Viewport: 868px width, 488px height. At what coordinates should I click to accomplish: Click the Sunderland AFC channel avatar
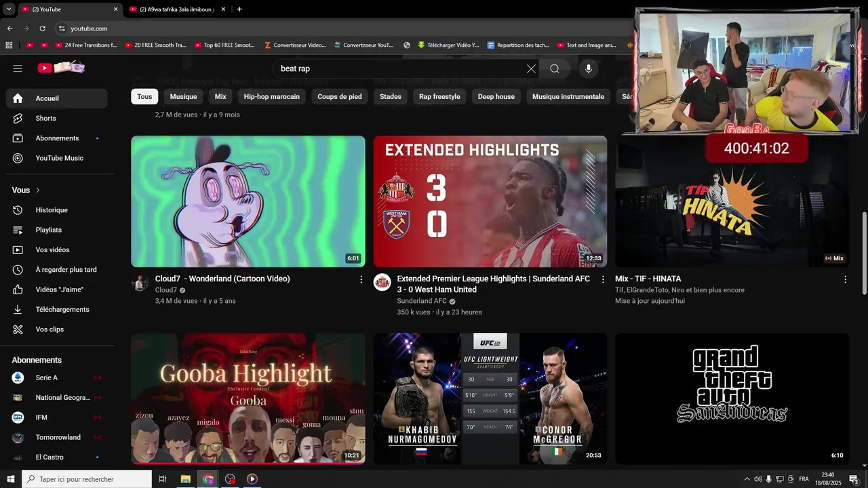[x=382, y=283]
